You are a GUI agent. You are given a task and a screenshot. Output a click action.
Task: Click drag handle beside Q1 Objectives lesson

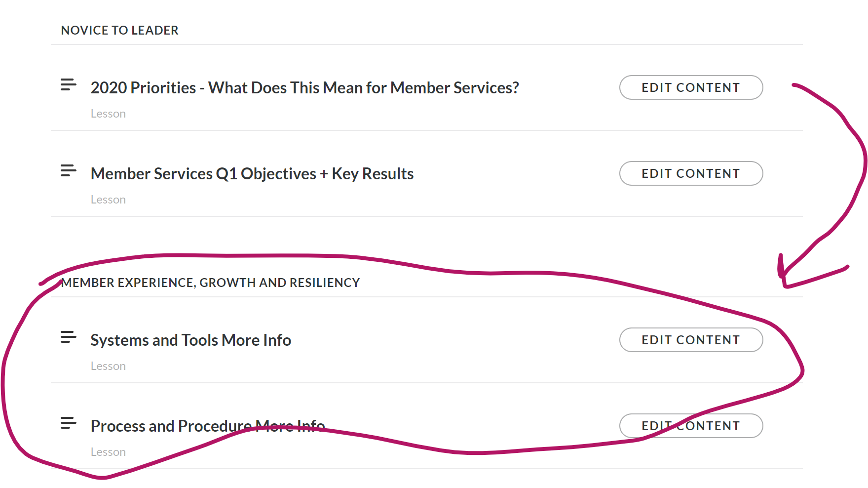[68, 171]
